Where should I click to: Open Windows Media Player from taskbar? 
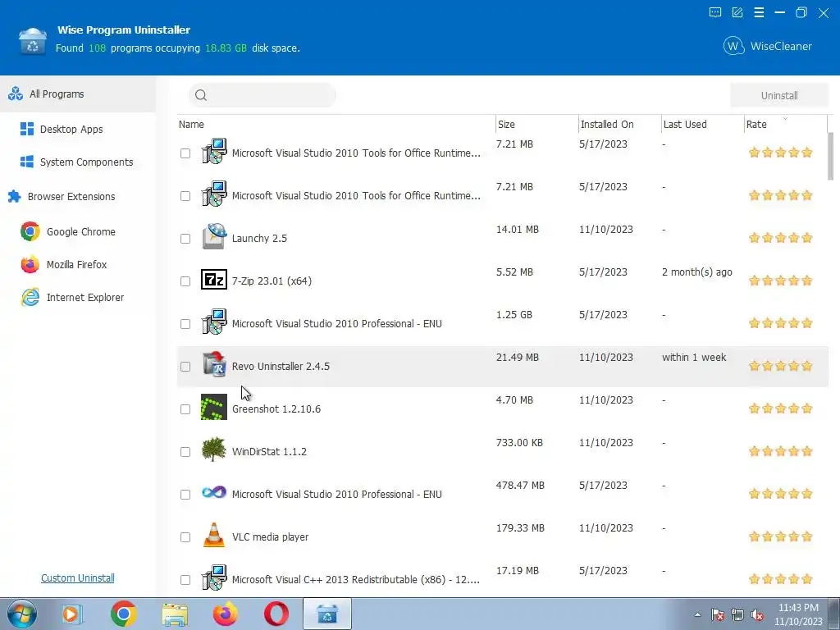coord(72,614)
